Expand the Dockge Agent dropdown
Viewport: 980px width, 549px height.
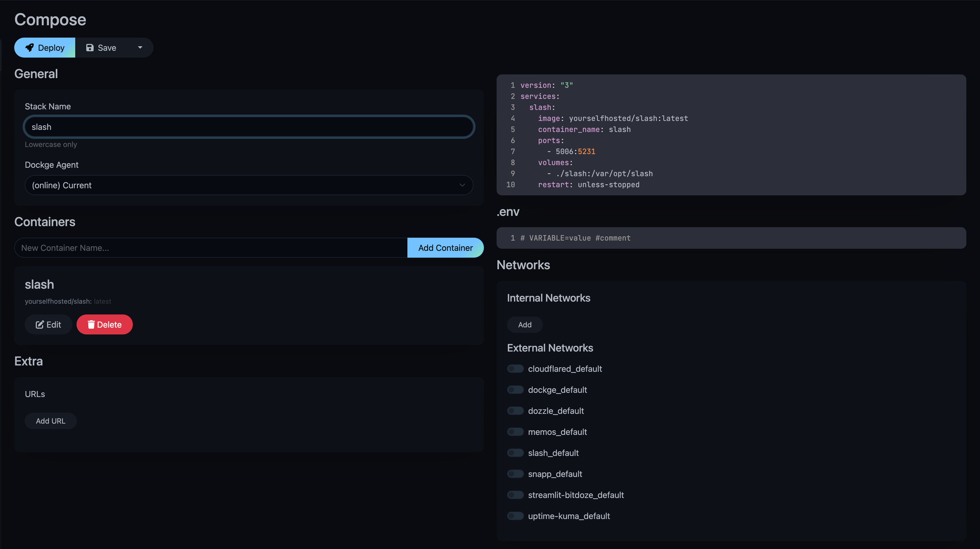[249, 185]
